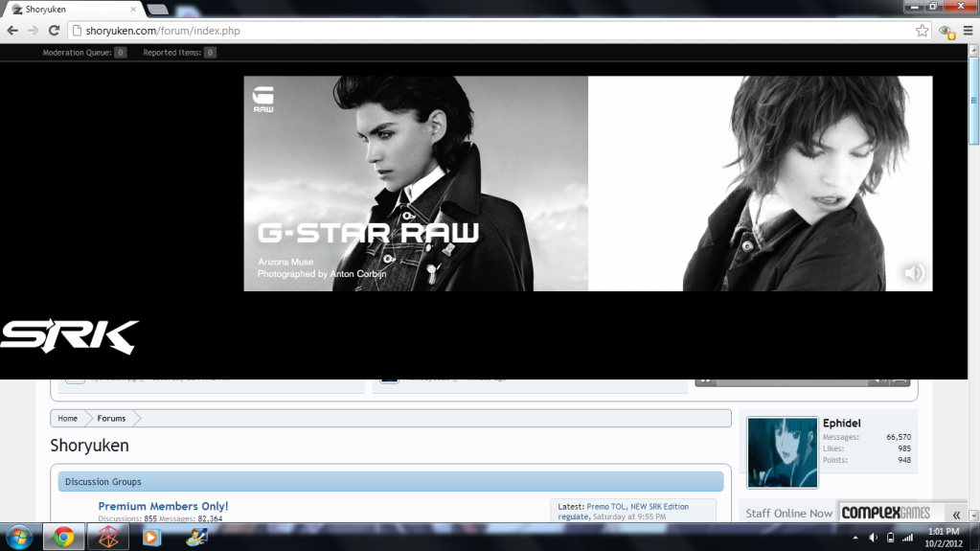Go back to the previous page
This screenshot has width=980, height=551.
(x=12, y=31)
